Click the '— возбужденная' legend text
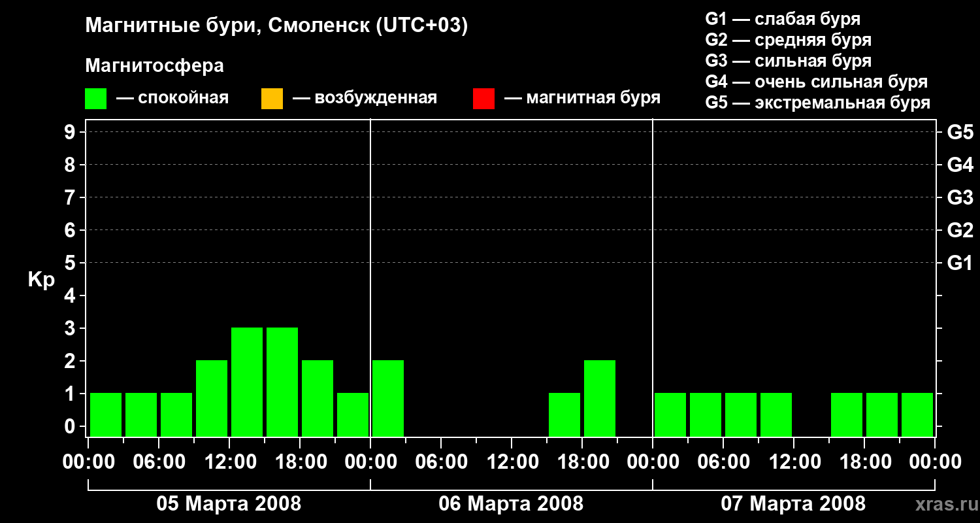The height and width of the screenshot is (523, 980). [365, 99]
